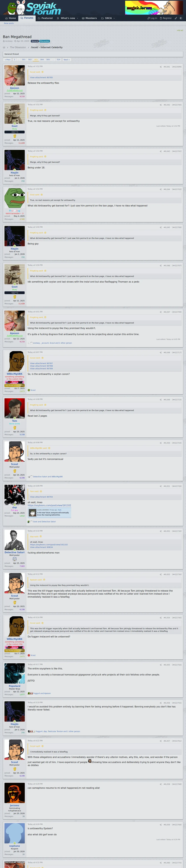The width and height of the screenshot is (186, 868).
Task: Share post #6,053 via share icon
Action: point(160,574)
